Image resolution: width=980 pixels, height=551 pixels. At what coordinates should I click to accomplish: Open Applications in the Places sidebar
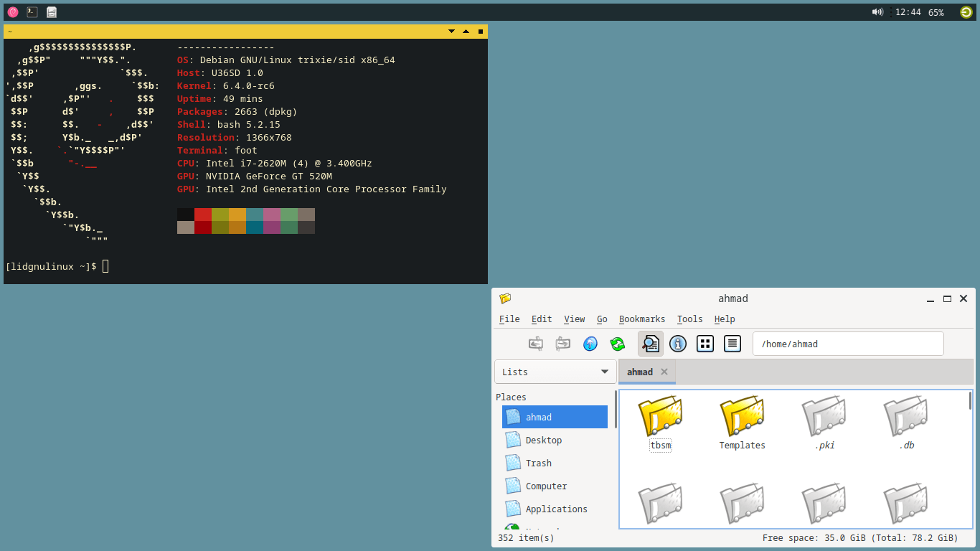coord(555,509)
